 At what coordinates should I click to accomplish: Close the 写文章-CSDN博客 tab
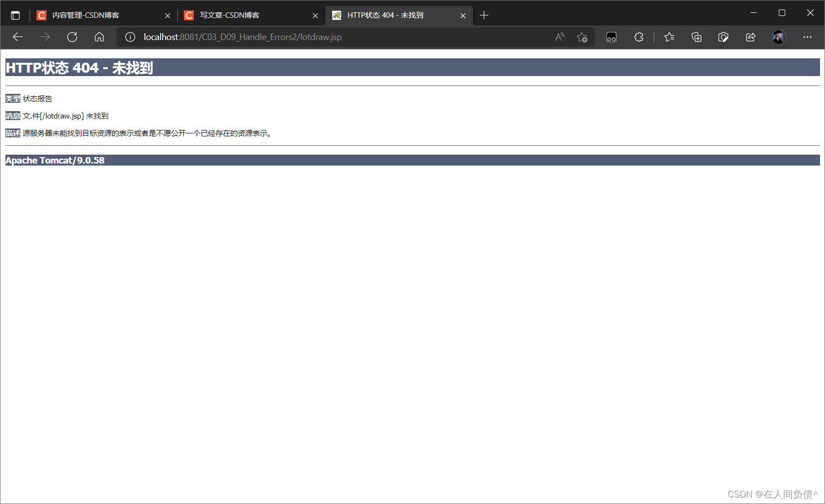pos(315,15)
